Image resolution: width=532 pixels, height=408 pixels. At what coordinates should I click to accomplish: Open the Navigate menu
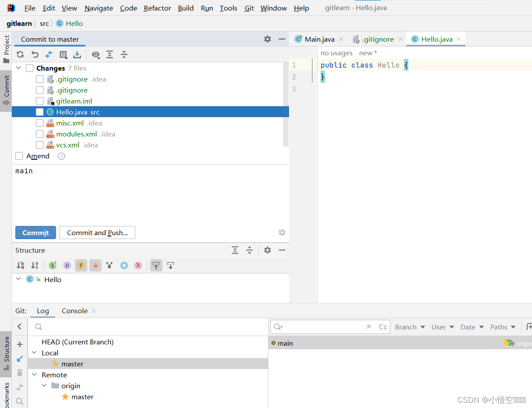tap(99, 8)
